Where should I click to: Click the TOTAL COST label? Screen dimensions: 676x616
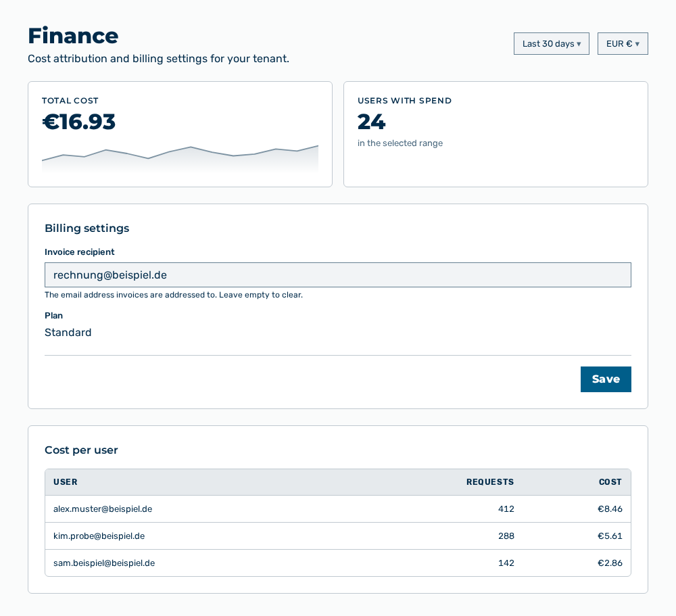[70, 101]
